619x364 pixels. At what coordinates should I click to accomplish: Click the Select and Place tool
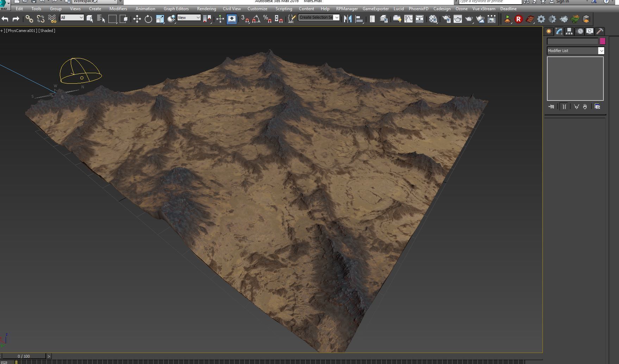pos(171,19)
